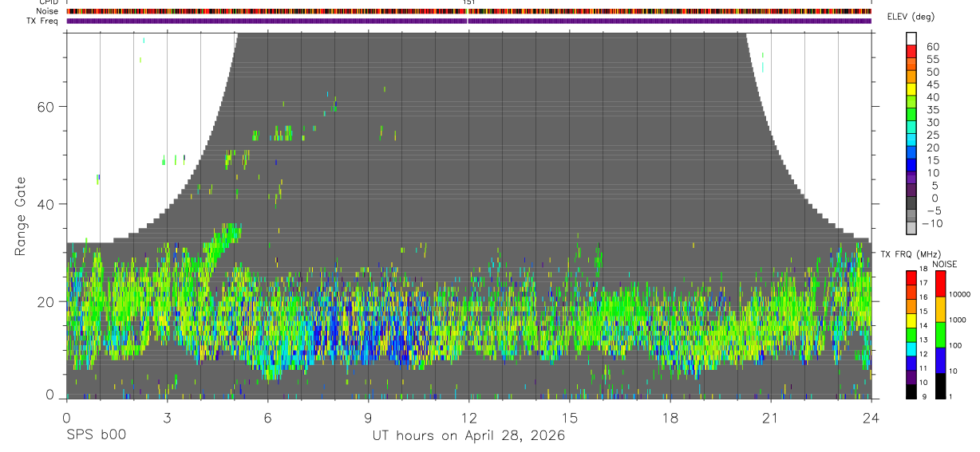Click the x-axis tick label "21"
Viewport: 980px width, 452px height.
click(x=770, y=418)
